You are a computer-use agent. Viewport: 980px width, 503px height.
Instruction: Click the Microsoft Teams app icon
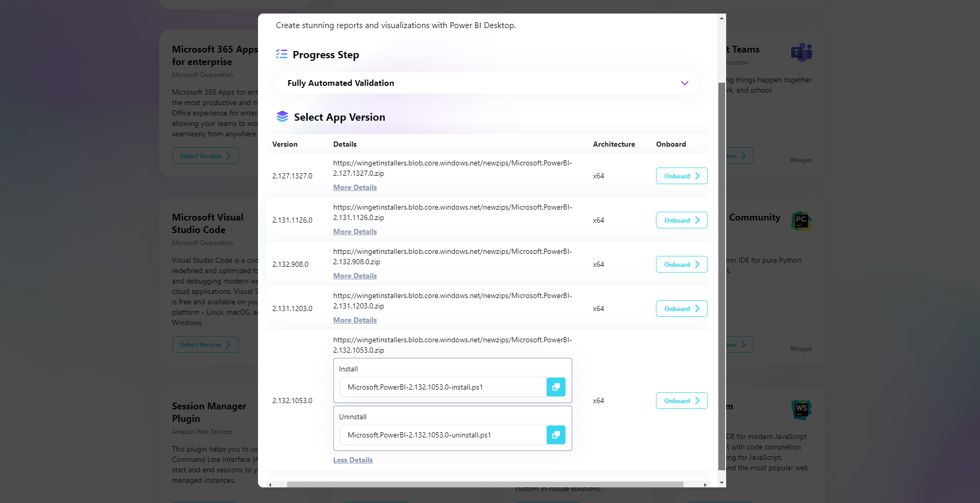pos(801,52)
